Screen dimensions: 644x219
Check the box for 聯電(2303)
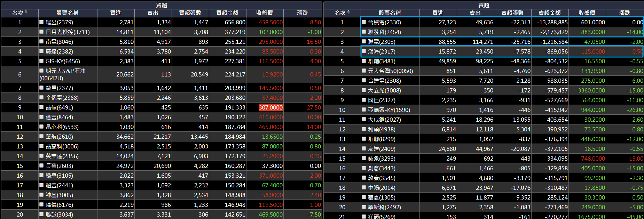tap(364, 41)
